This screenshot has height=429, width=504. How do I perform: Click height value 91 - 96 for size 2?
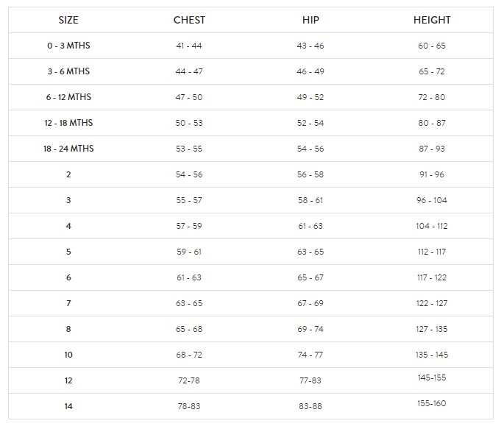(x=432, y=174)
